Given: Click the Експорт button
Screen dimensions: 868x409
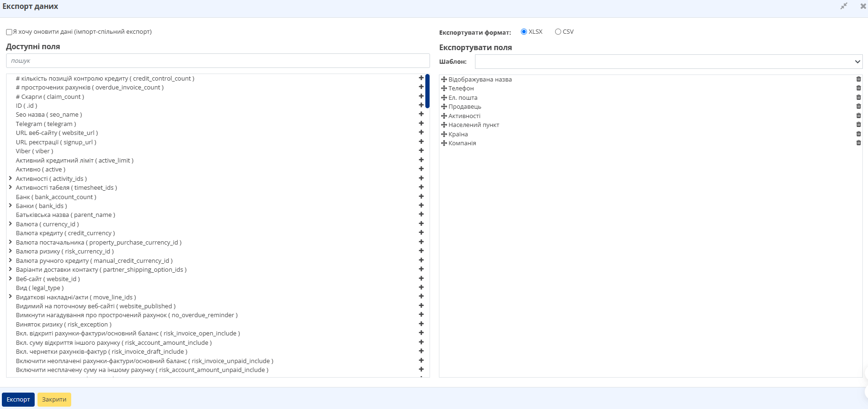Looking at the screenshot, I should 18,400.
